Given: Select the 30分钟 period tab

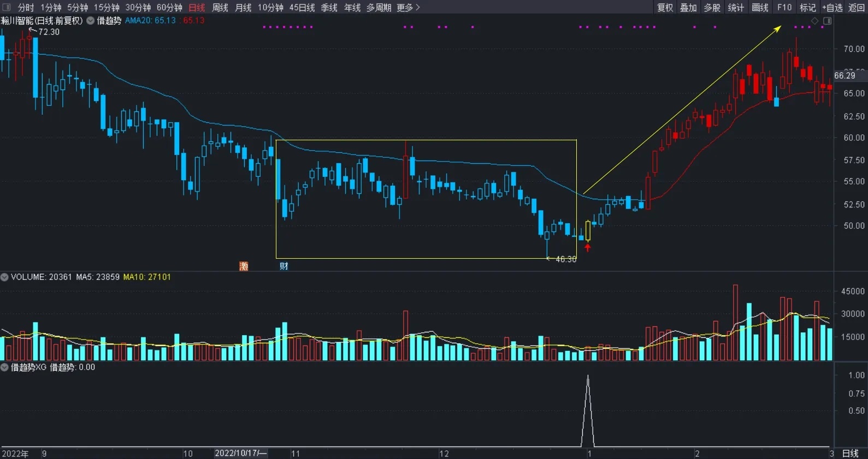Looking at the screenshot, I should pyautogui.click(x=138, y=8).
